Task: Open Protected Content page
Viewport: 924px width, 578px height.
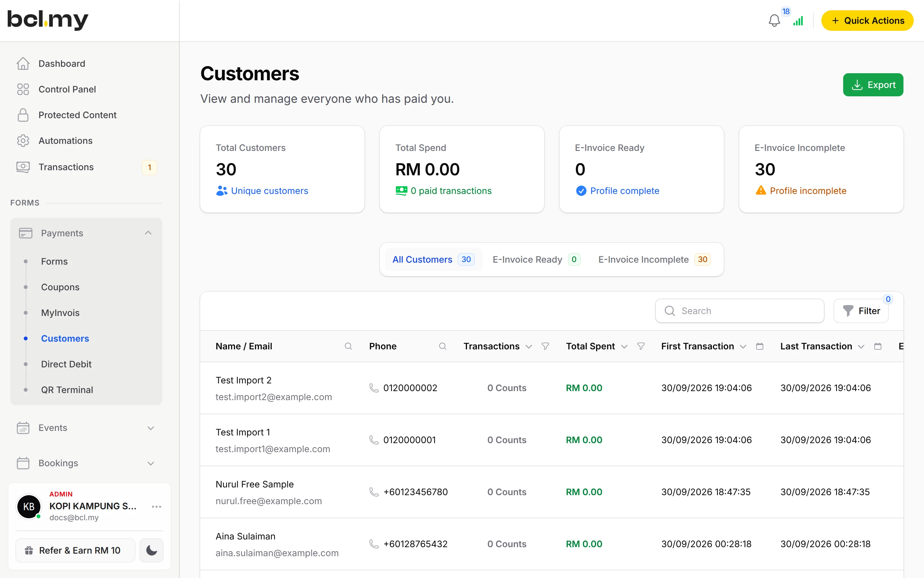Action: click(78, 115)
